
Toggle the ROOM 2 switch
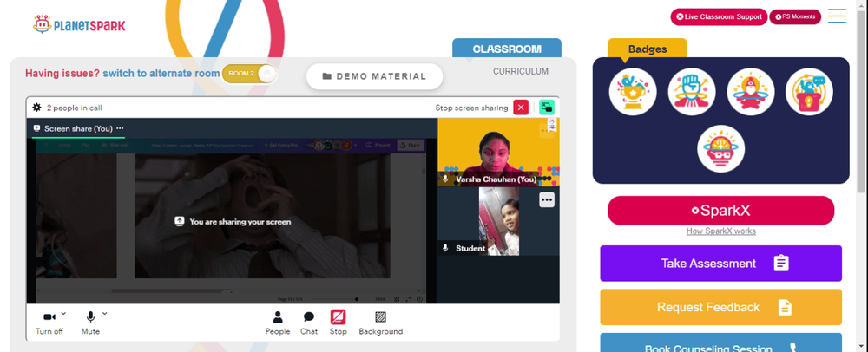click(249, 74)
